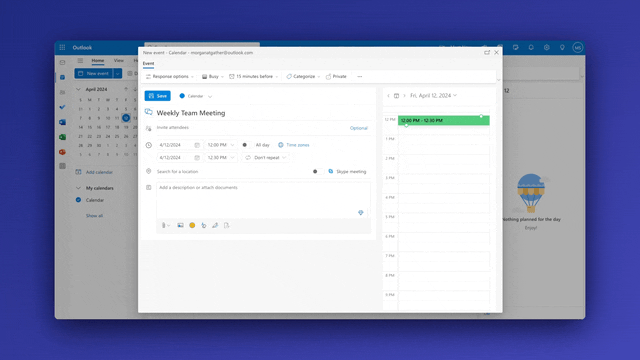Jump to today in day preview
The height and width of the screenshot is (360, 640).
(396, 96)
